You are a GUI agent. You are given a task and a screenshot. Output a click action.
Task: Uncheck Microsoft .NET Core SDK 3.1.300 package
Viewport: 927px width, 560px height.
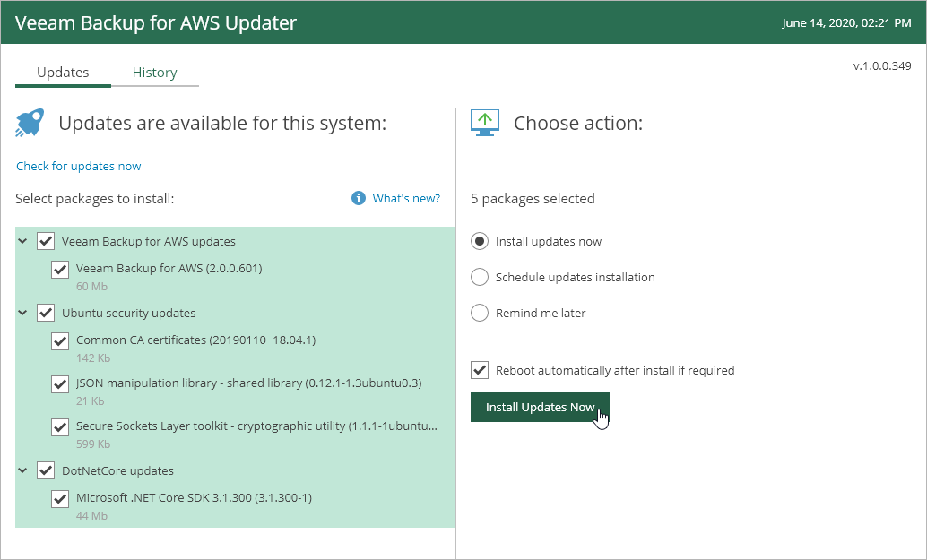[x=60, y=498]
